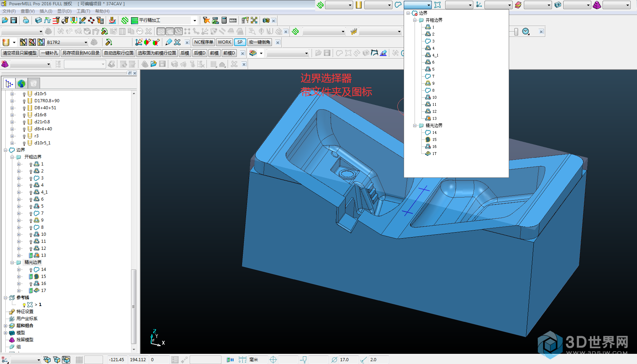637x364 pixels.
Task: Switch to the tree explorer tab icon
Action: [9, 84]
